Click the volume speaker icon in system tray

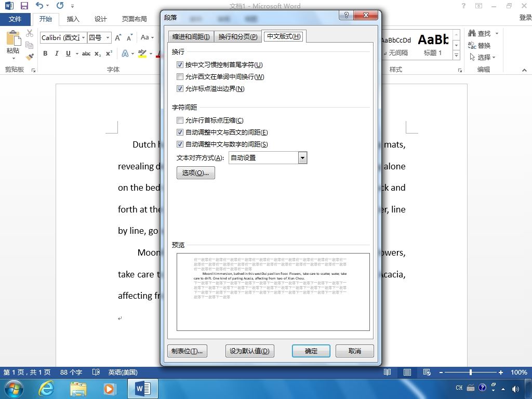coord(516,389)
